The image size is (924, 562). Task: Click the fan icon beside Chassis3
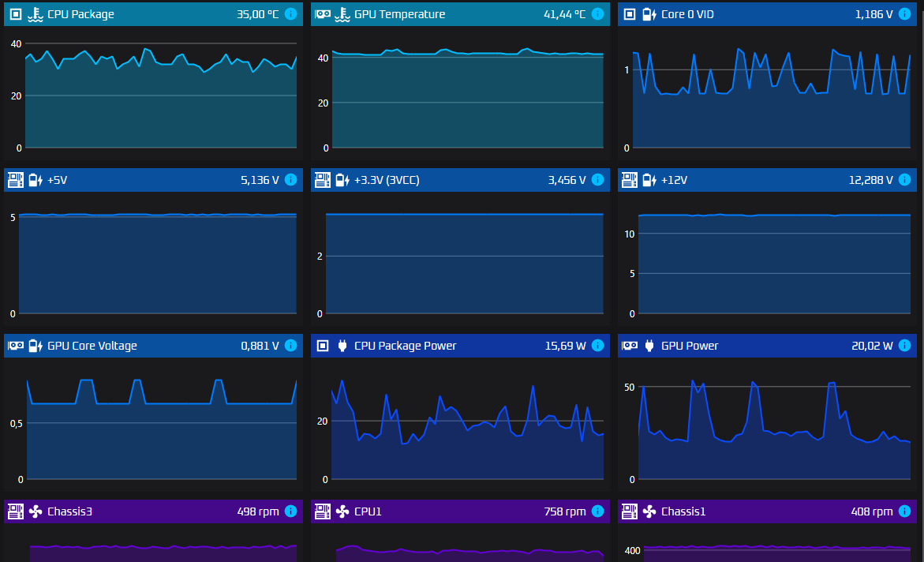[36, 511]
